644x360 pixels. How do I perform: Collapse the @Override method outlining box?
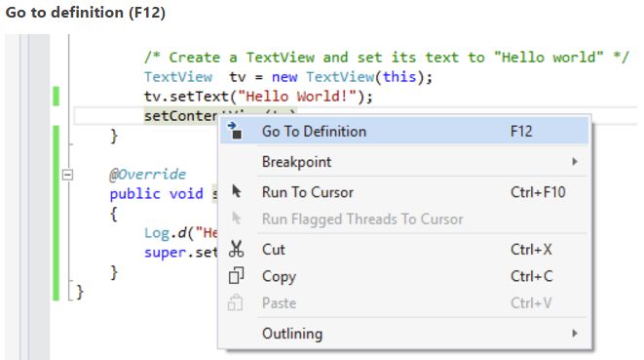pyautogui.click(x=67, y=175)
